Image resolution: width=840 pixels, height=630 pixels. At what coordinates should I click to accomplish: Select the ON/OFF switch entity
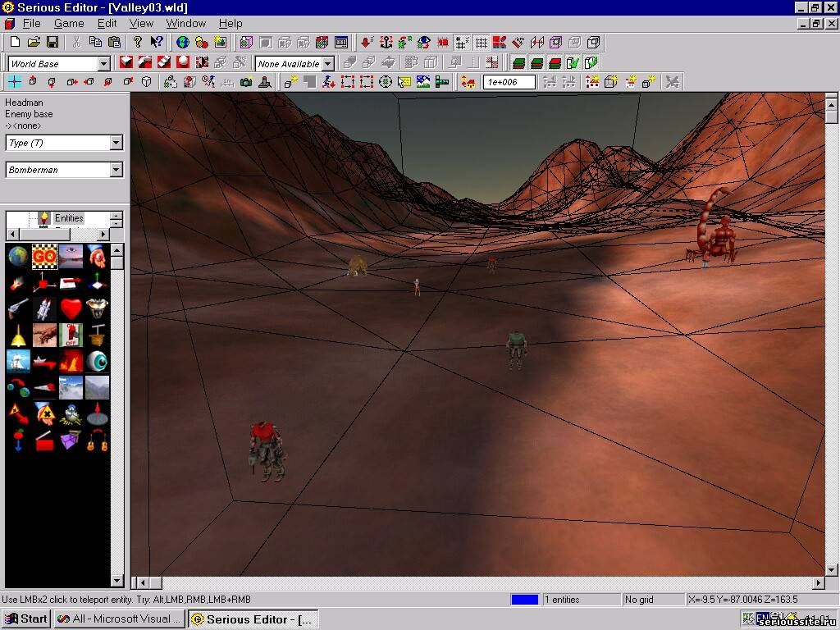(71, 335)
